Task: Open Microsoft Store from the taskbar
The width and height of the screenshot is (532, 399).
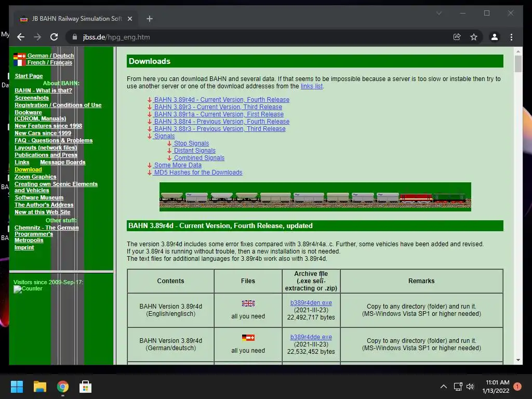Action: [86, 387]
